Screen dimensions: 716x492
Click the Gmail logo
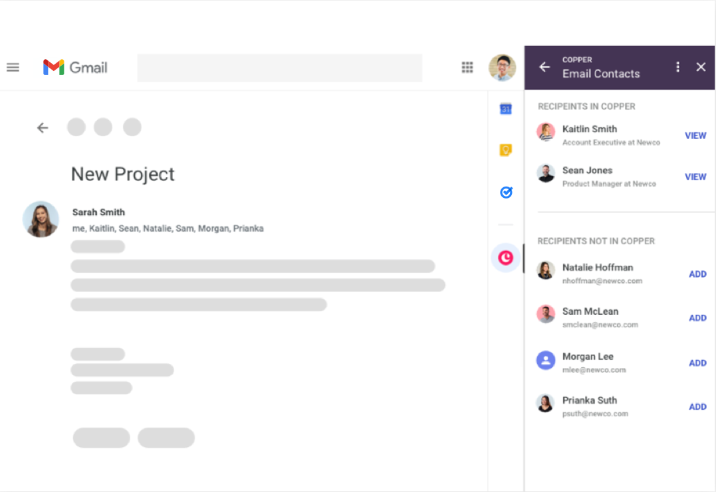[75, 67]
